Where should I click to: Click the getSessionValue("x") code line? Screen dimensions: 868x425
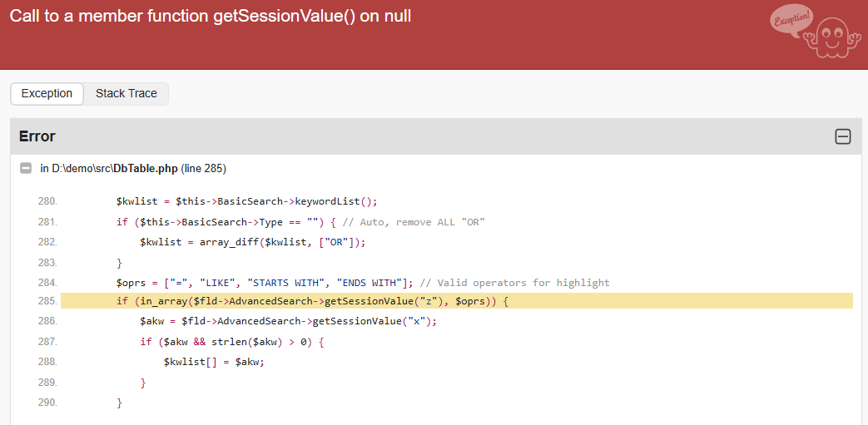point(288,321)
